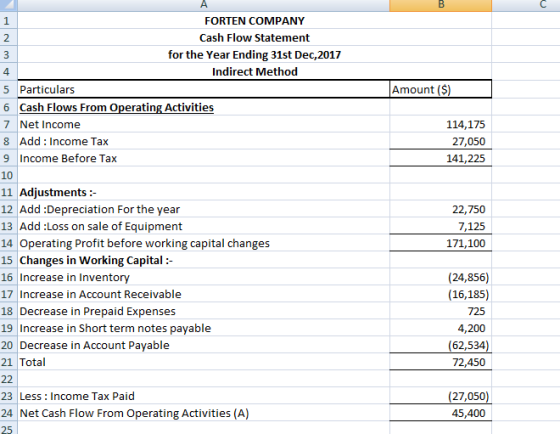Click the value 27,050 in row 8
This screenshot has width=560, height=434.
(440, 141)
